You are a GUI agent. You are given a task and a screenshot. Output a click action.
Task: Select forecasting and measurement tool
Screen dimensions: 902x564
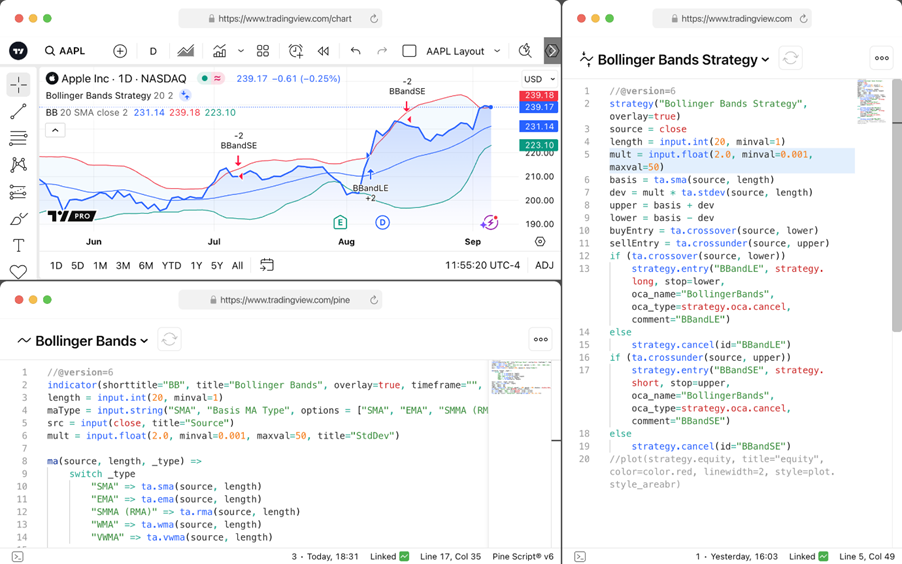click(x=18, y=192)
